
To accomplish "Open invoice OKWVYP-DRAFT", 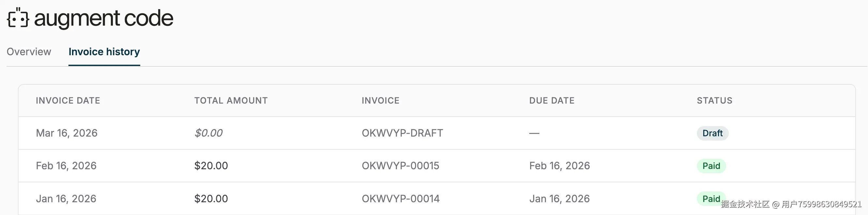I will 402,133.
